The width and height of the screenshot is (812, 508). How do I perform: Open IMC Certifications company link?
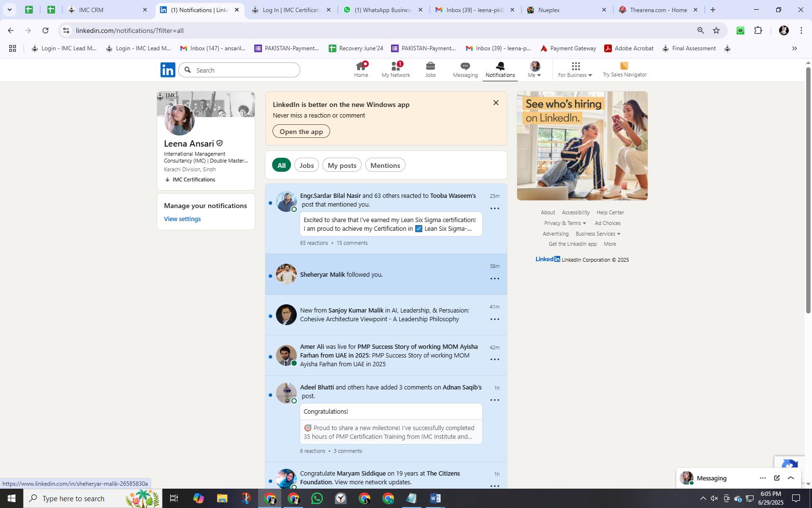coord(193,179)
